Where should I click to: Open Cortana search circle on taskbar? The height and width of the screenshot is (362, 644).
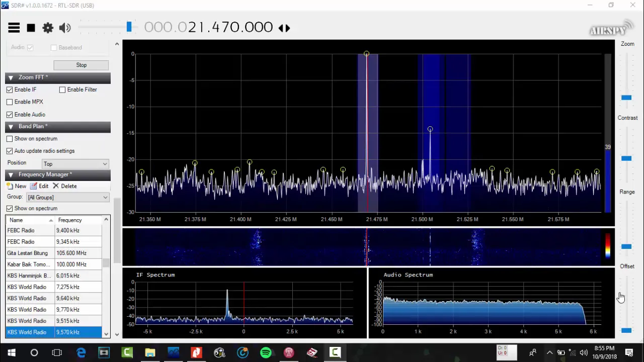coord(34,352)
